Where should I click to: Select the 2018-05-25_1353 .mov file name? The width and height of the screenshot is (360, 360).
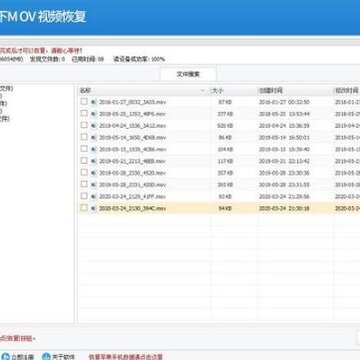point(132,114)
